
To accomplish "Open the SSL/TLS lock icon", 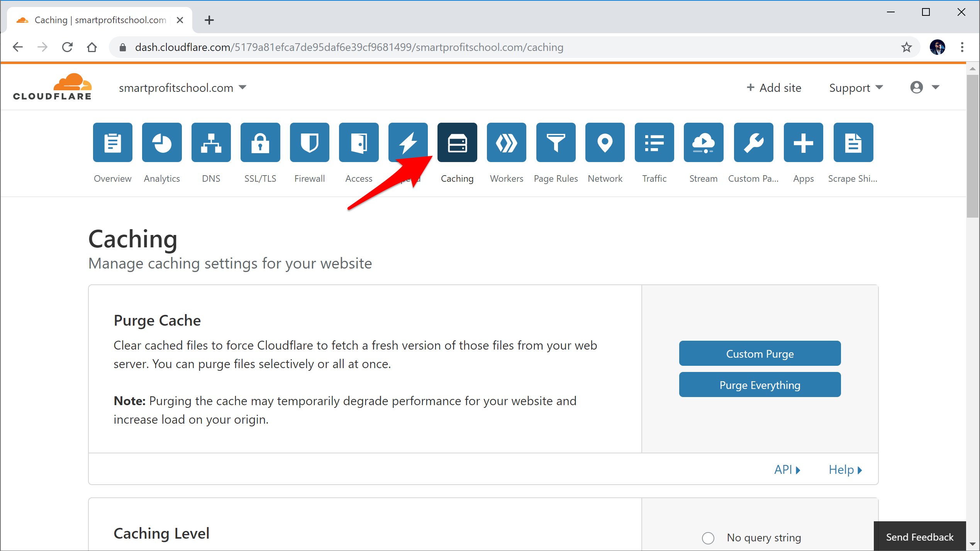I will [260, 142].
